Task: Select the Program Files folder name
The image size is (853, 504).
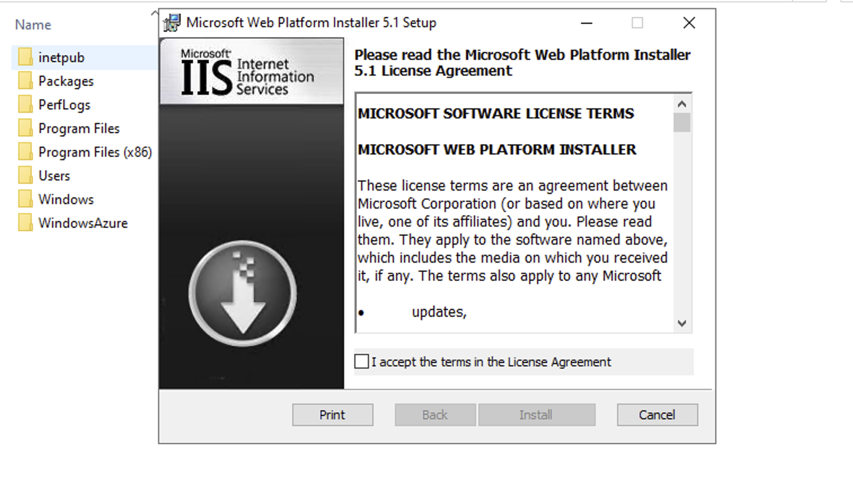Action: tap(79, 129)
